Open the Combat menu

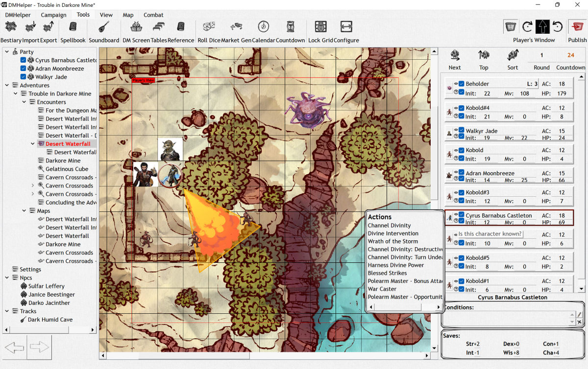[x=153, y=15]
